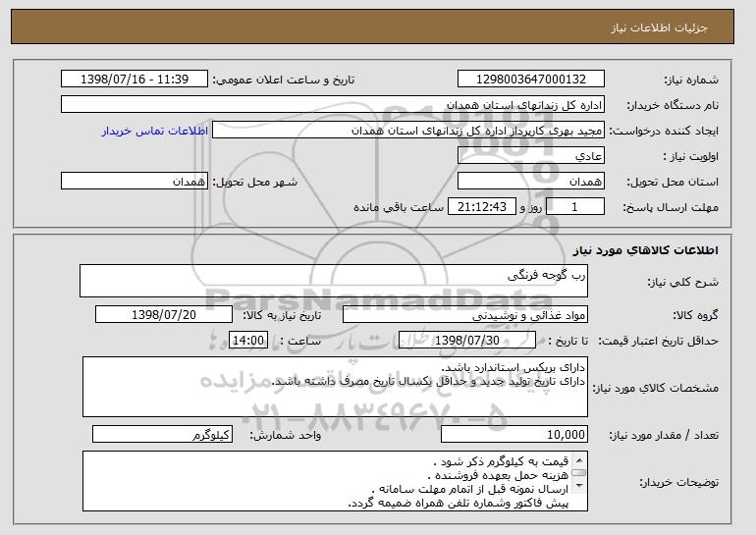Click the scroll up arrow in buyer notes
Image resolution: width=756 pixels, height=535 pixels.
pos(579,460)
